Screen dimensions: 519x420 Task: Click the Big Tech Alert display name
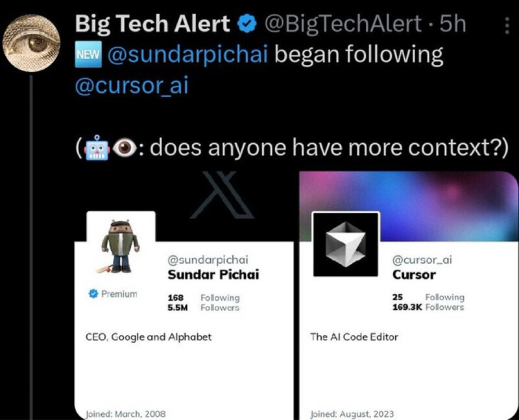pyautogui.click(x=152, y=24)
